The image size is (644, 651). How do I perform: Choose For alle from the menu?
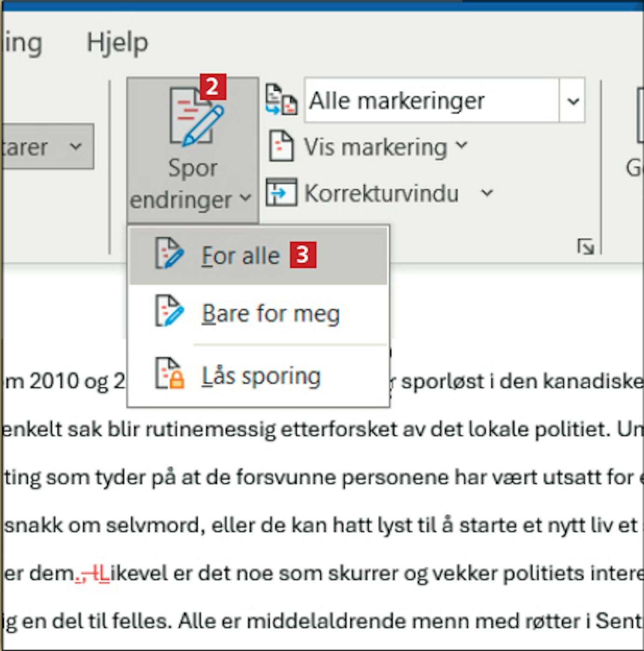coord(240,256)
